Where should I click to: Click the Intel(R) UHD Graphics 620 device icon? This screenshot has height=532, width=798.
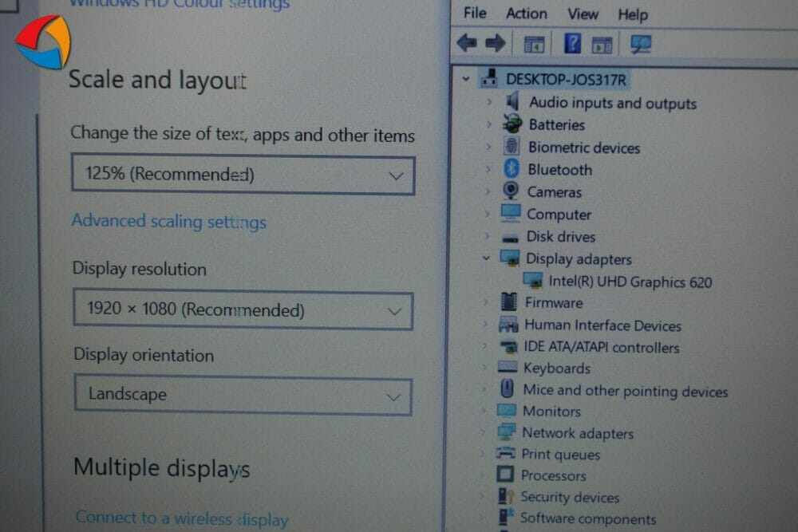[533, 280]
